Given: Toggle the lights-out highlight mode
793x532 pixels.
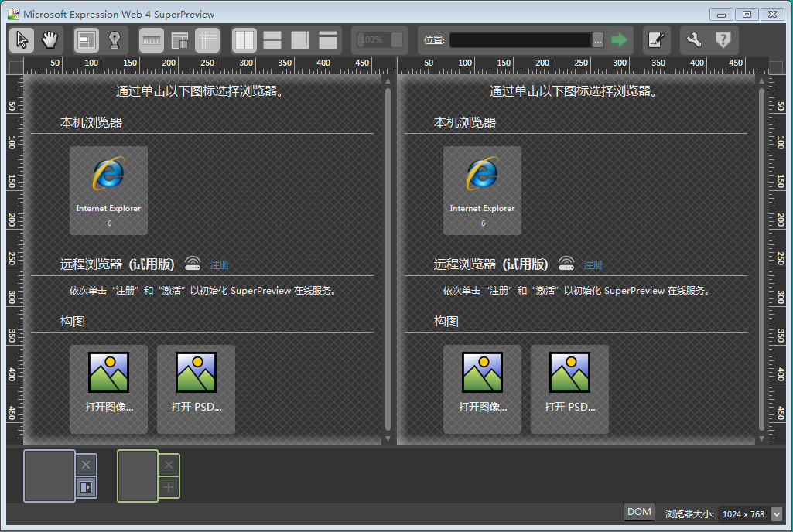Looking at the screenshot, I should (x=115, y=39).
